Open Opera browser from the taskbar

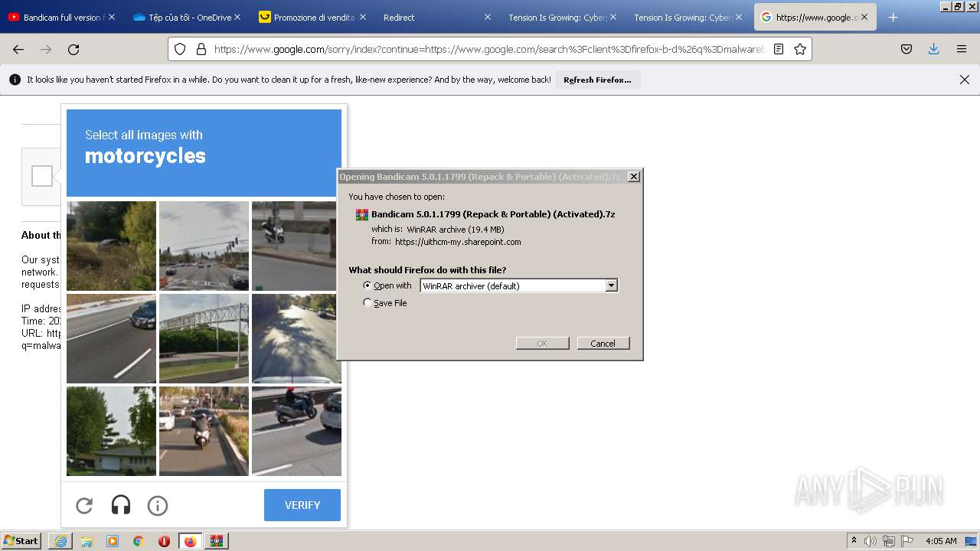[164, 541]
